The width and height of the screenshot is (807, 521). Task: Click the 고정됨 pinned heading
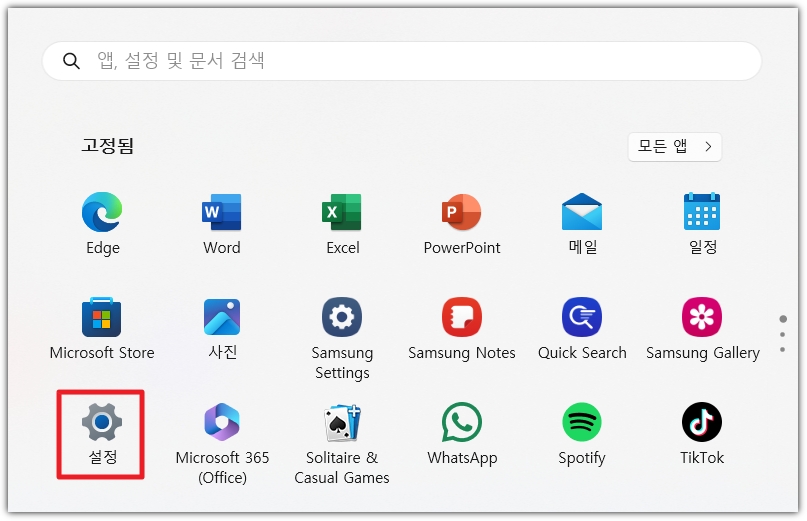click(x=108, y=146)
